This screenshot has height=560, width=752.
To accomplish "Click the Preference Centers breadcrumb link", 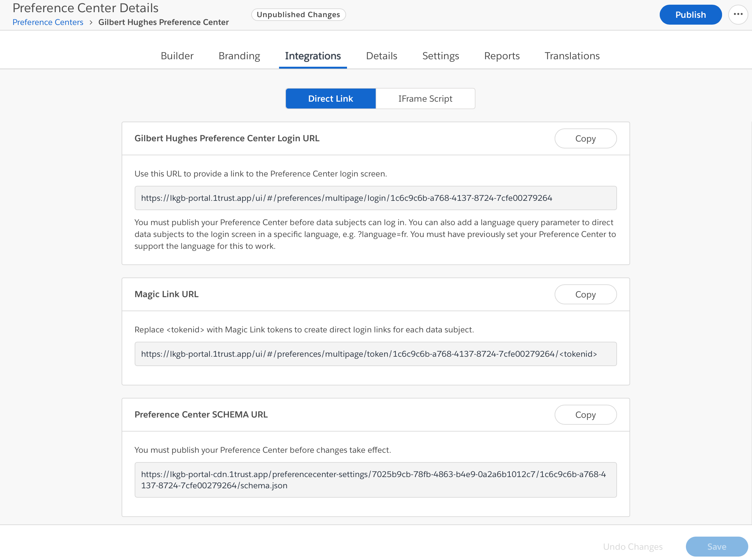I will point(47,22).
